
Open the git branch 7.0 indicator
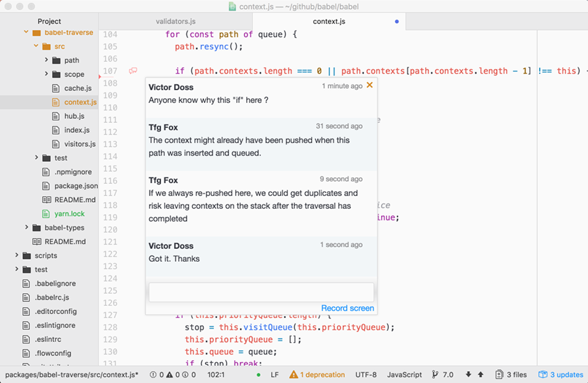pyautogui.click(x=442, y=374)
